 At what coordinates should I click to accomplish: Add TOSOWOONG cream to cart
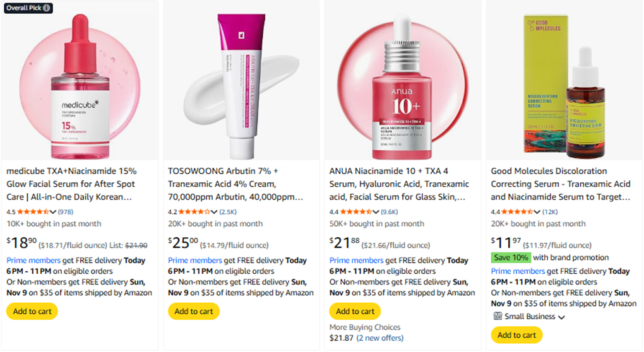194,311
